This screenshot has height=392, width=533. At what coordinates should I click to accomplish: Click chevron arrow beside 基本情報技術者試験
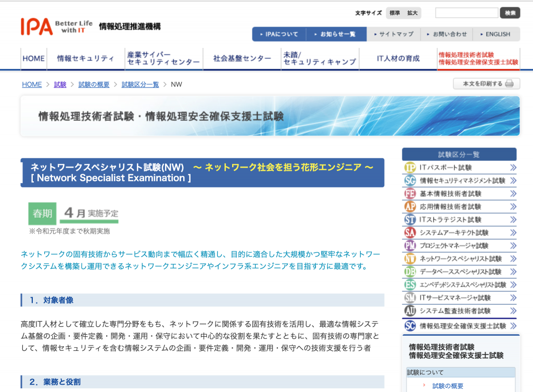click(513, 194)
